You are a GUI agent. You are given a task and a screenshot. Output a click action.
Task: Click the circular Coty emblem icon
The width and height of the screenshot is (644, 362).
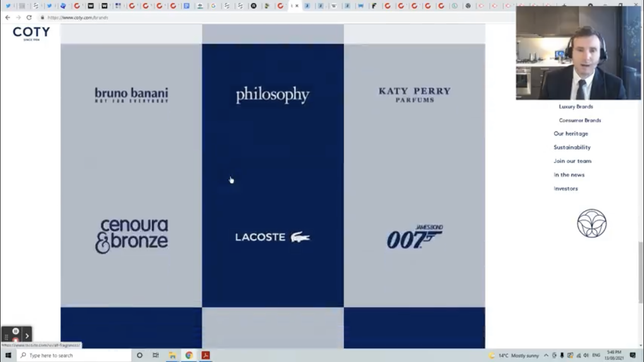(x=592, y=223)
